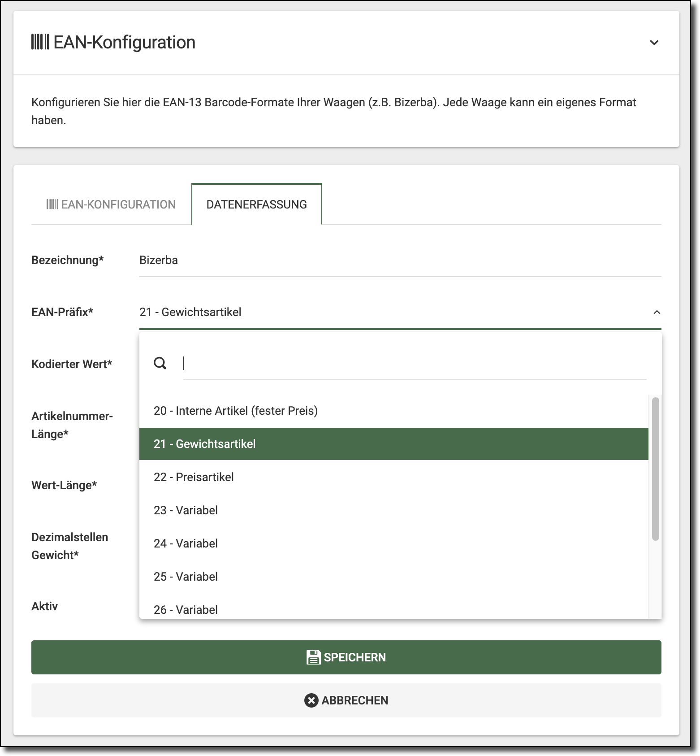This screenshot has height=756, width=700.
Task: Switch to the EAN-KONFIGURATION tab
Action: (x=111, y=204)
